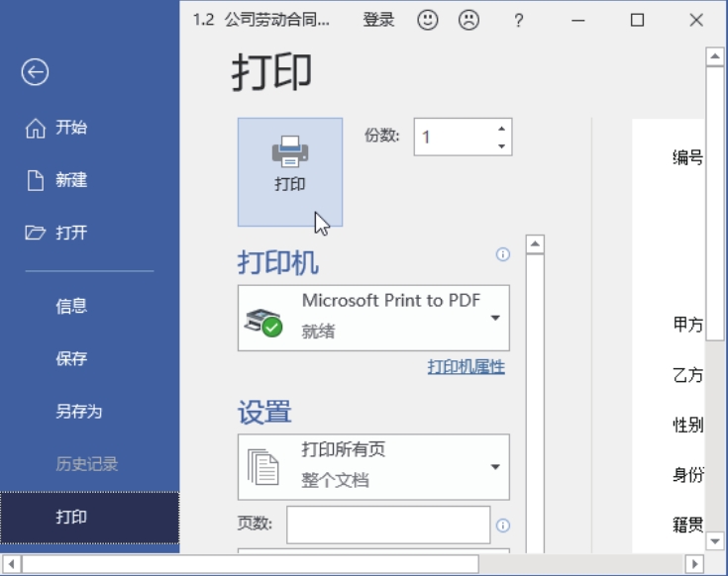This screenshot has width=728, height=576.
Task: Click the 乙方 text in the preview
Action: (688, 375)
